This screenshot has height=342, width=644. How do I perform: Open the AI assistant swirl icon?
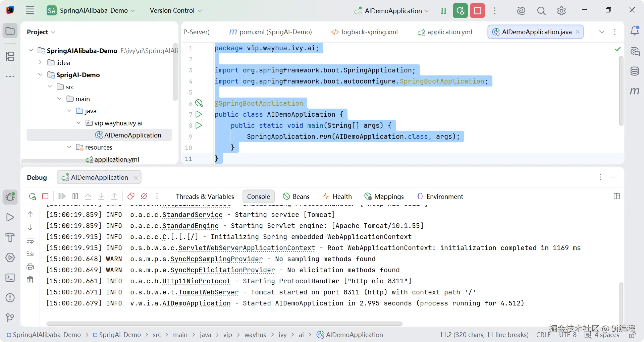[521, 11]
